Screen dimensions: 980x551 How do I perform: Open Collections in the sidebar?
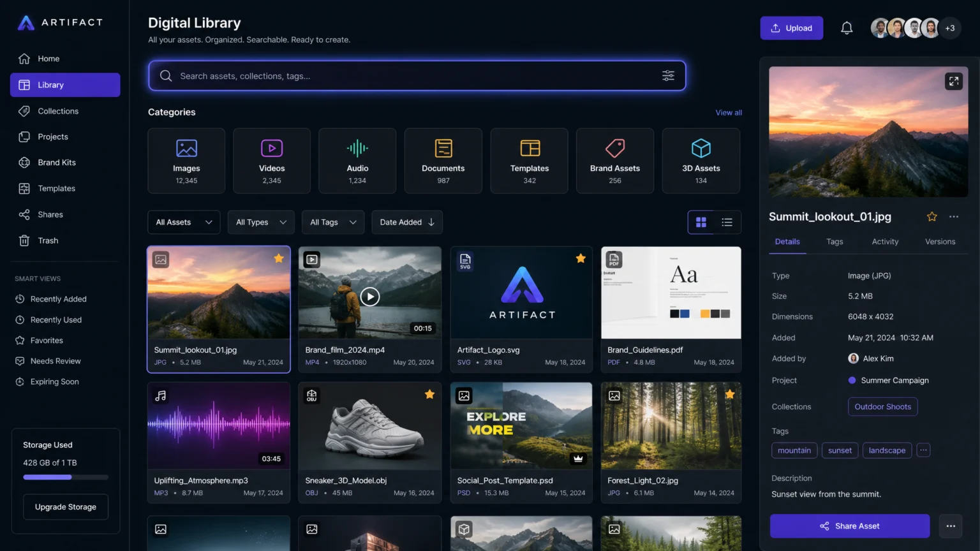tap(65, 111)
